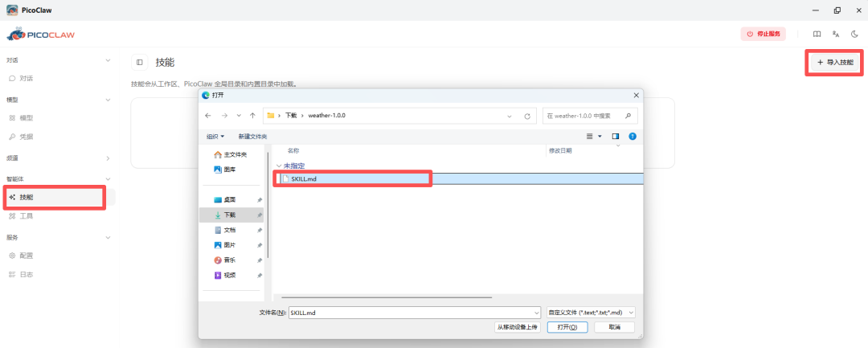Select 音乐 music in navigation pane
This screenshot has height=348, width=868.
(225, 260)
